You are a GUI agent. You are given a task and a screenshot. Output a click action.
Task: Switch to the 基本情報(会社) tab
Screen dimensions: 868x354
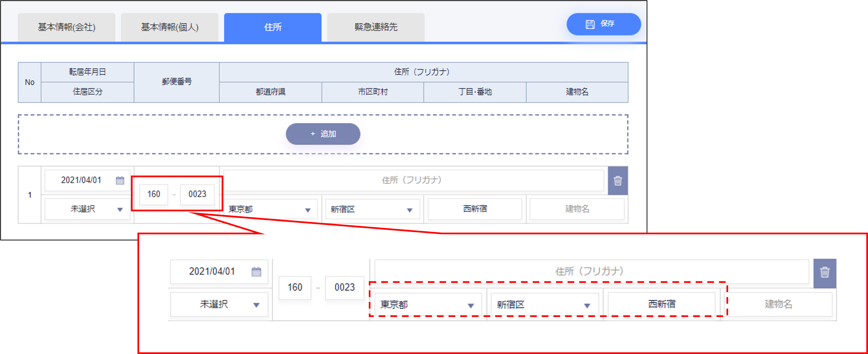[67, 27]
